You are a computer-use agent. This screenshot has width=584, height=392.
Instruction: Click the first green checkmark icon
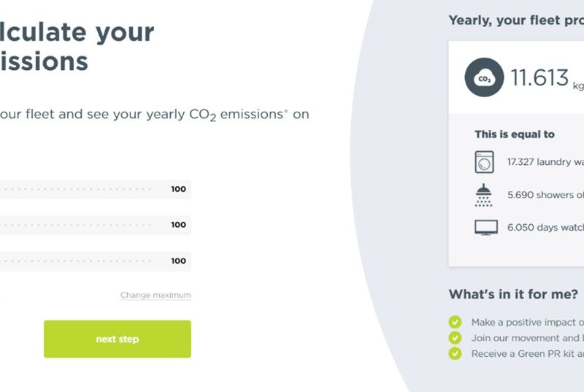point(455,322)
